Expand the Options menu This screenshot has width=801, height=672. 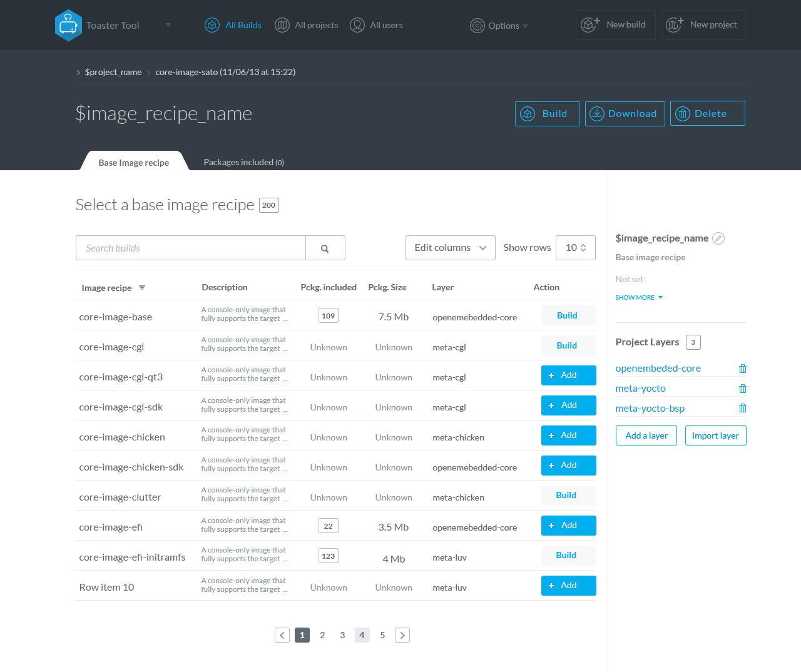pos(499,26)
